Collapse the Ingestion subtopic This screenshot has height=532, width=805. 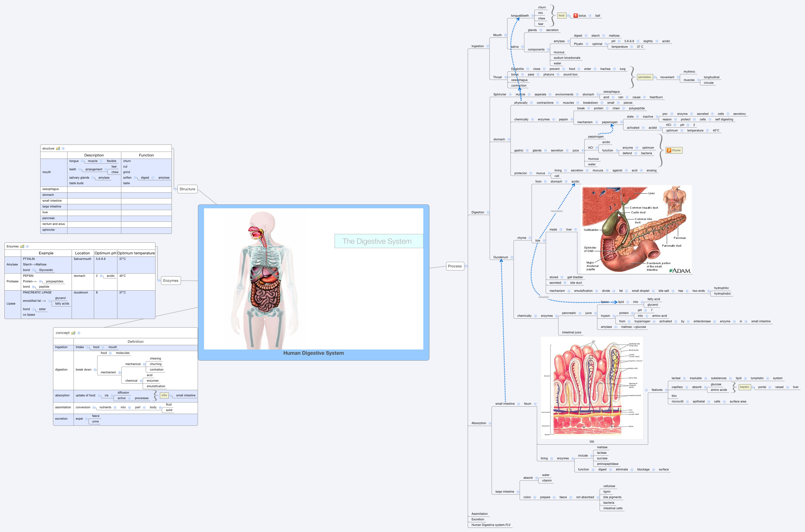488,47
